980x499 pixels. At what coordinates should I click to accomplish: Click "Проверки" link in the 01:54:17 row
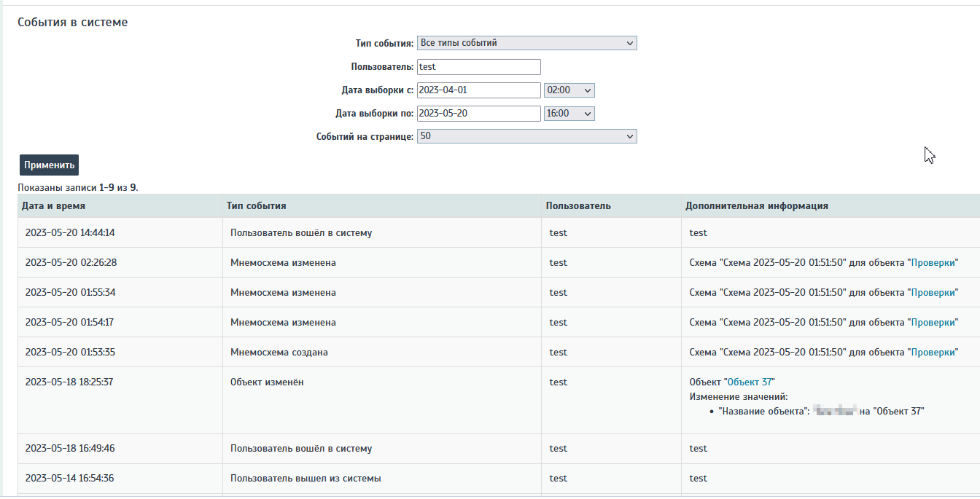[x=933, y=323]
